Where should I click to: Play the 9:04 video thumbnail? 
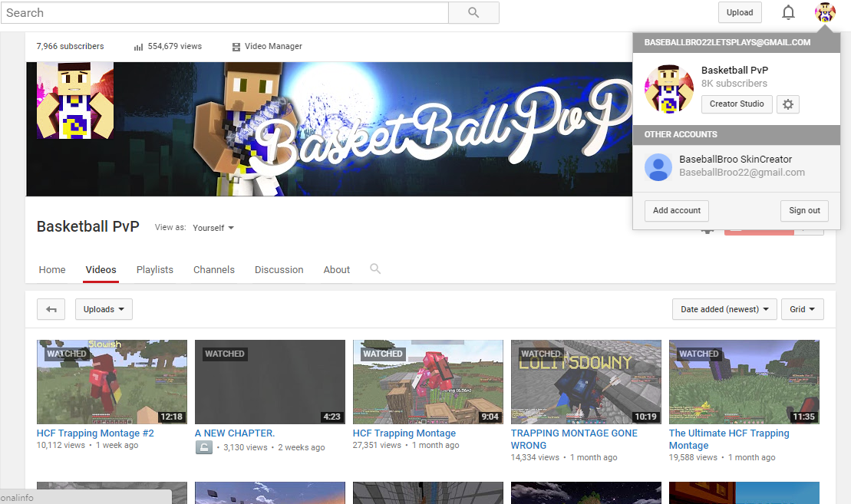coord(427,382)
